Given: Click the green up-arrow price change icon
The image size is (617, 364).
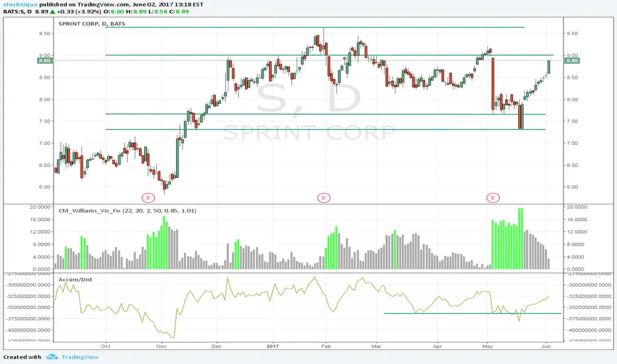Looking at the screenshot, I should [x=52, y=11].
